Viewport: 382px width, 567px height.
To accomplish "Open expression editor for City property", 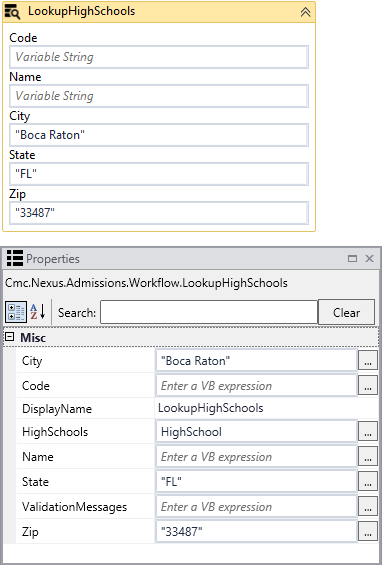I will 368,361.
